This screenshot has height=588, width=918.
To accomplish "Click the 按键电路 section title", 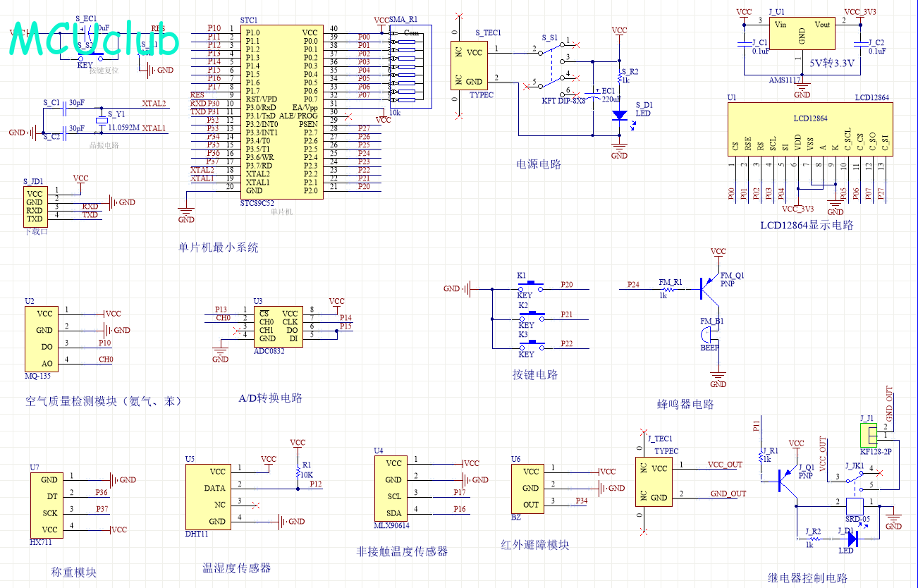I will pos(535,374).
